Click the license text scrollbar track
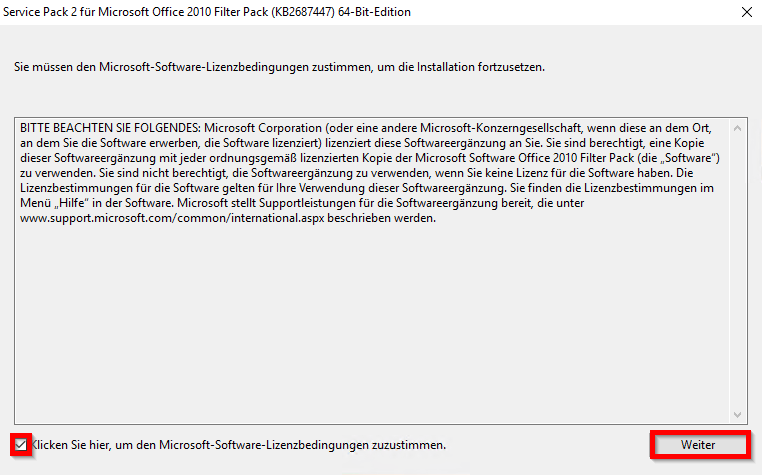This screenshot has width=762, height=475. pos(739,270)
